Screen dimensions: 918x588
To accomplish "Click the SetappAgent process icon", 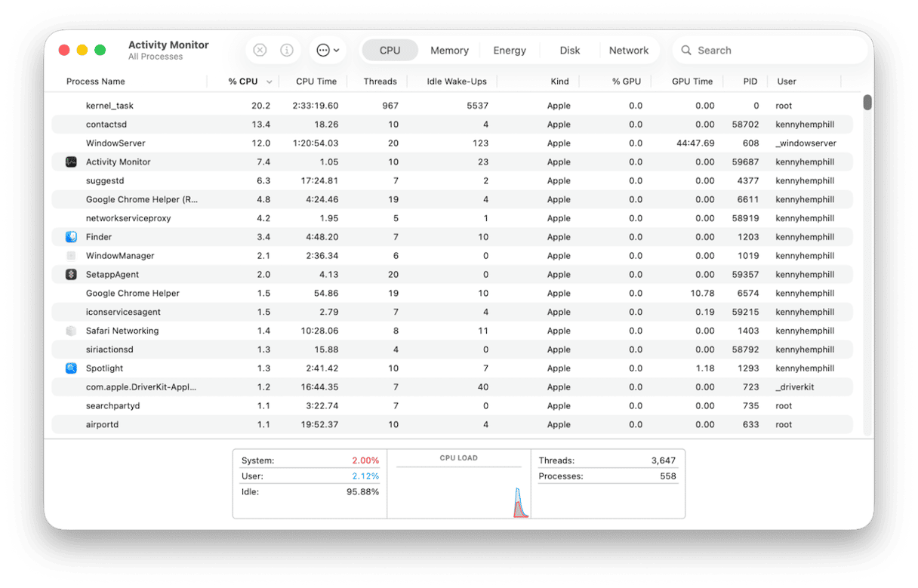I will (71, 275).
